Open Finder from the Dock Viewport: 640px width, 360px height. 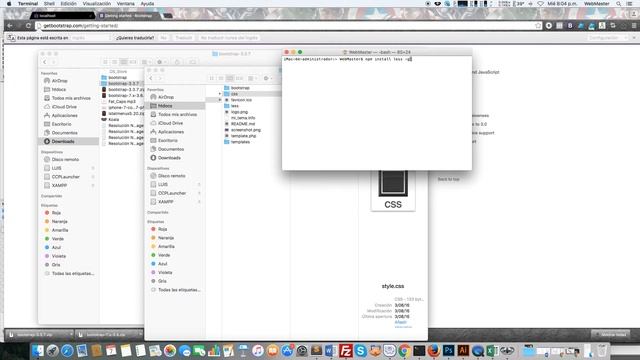[x=38, y=350]
